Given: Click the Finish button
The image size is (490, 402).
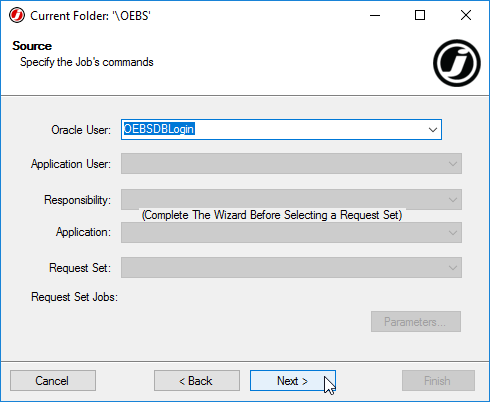Looking at the screenshot, I should pyautogui.click(x=438, y=380).
